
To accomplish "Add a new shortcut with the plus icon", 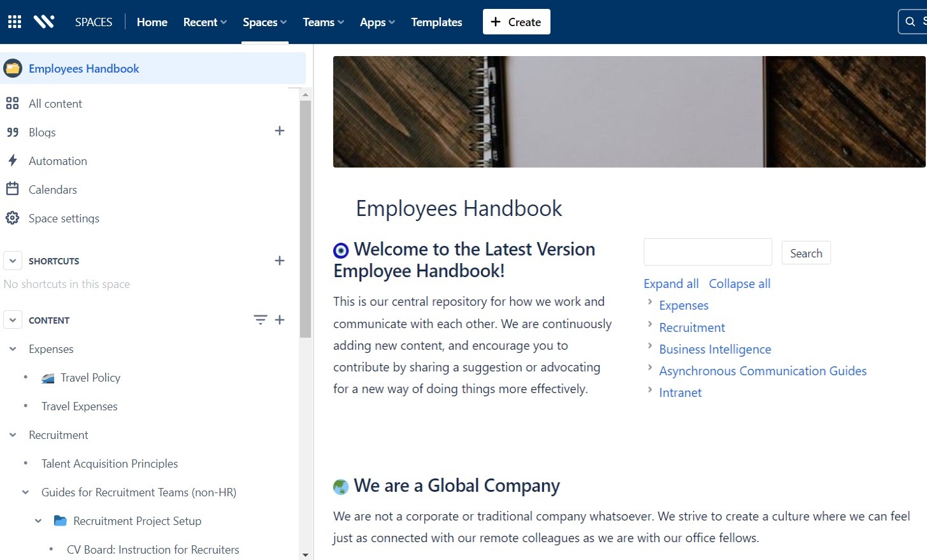I will pyautogui.click(x=280, y=261).
